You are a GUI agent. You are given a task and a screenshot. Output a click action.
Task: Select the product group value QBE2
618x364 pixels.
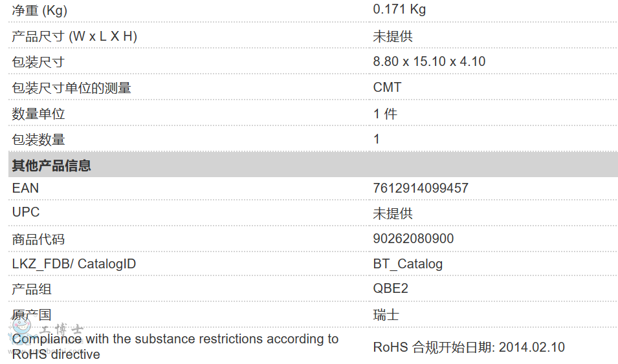391,288
